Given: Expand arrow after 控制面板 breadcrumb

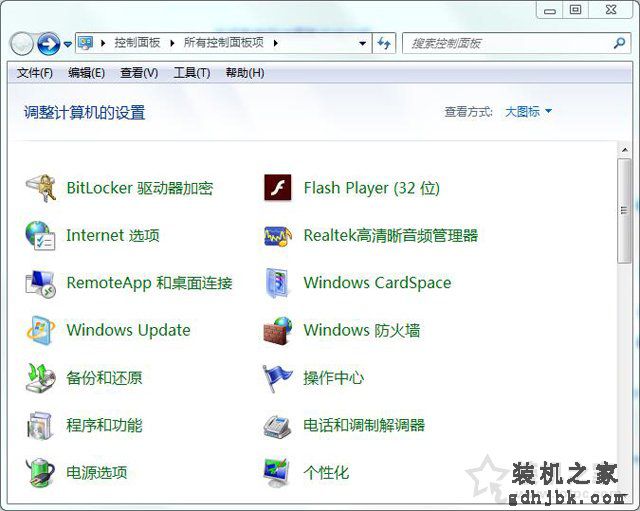Looking at the screenshot, I should tap(172, 43).
